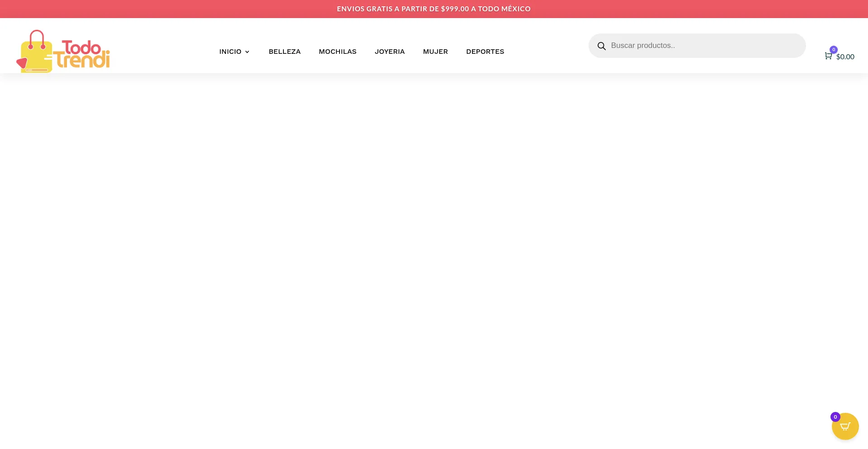Click the free shipping announcement text

434,9
